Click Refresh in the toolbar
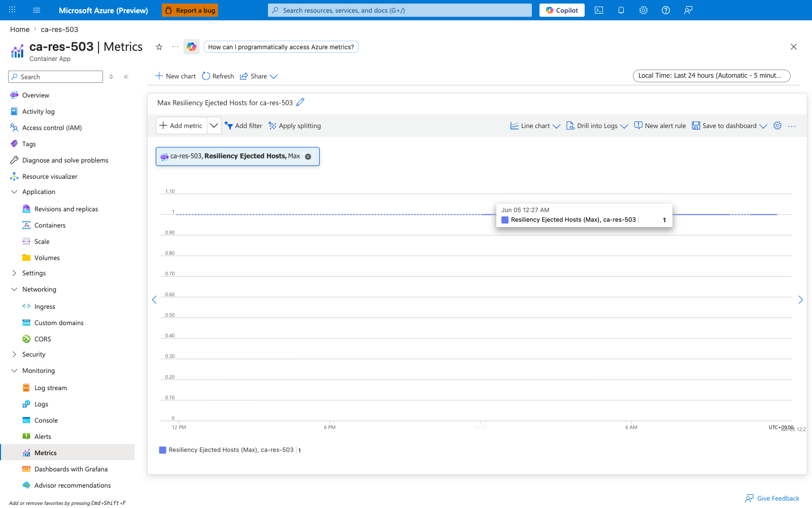This screenshot has width=812, height=508. pyautogui.click(x=218, y=76)
